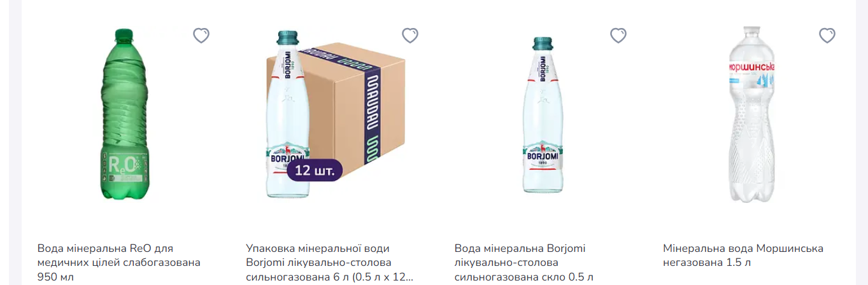The image size is (868, 285).
Task: Favorite the Borjomi 12-pack with heart icon
Action: 410,36
